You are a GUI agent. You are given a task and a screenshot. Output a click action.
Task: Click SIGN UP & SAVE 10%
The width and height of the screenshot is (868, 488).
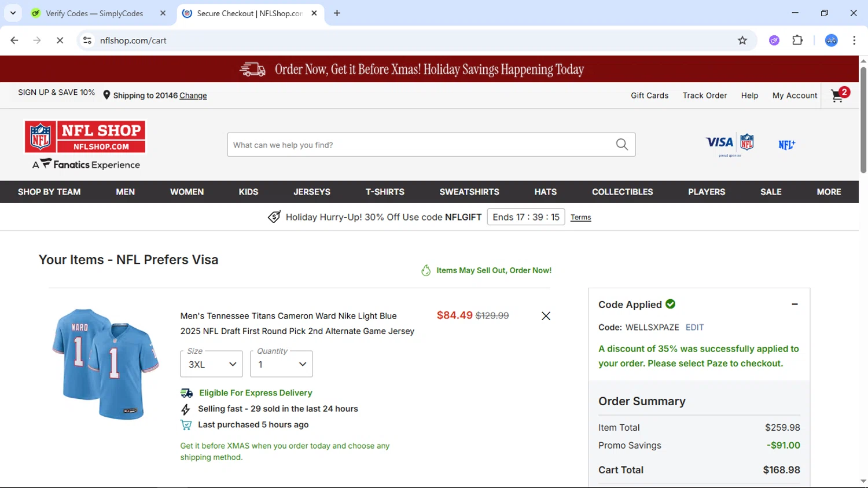tap(56, 92)
